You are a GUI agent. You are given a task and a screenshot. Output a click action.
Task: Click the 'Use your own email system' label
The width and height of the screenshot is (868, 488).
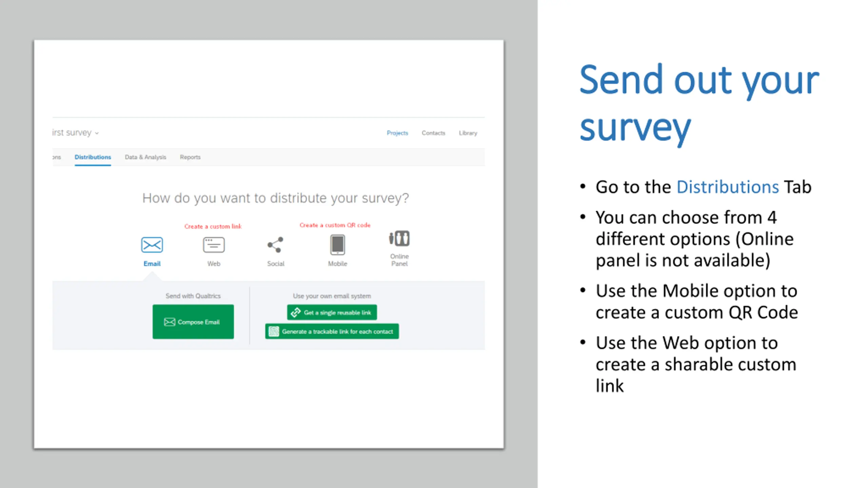click(x=332, y=296)
